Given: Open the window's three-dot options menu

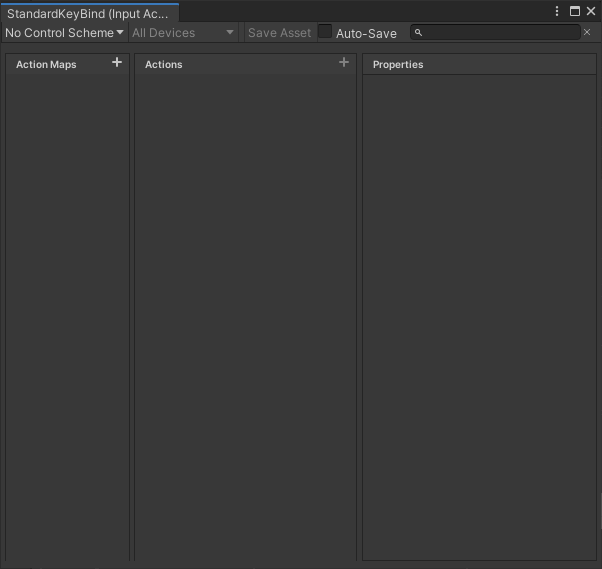Looking at the screenshot, I should tap(557, 11).
